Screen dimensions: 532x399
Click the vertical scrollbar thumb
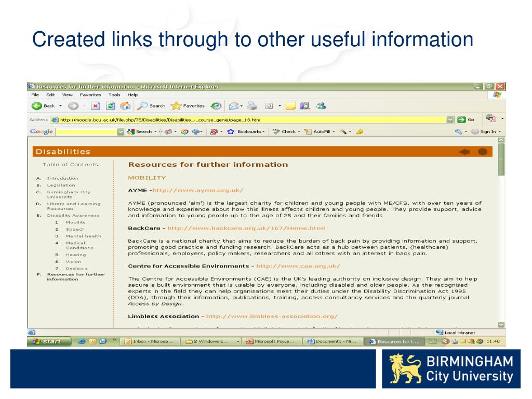coord(501,159)
